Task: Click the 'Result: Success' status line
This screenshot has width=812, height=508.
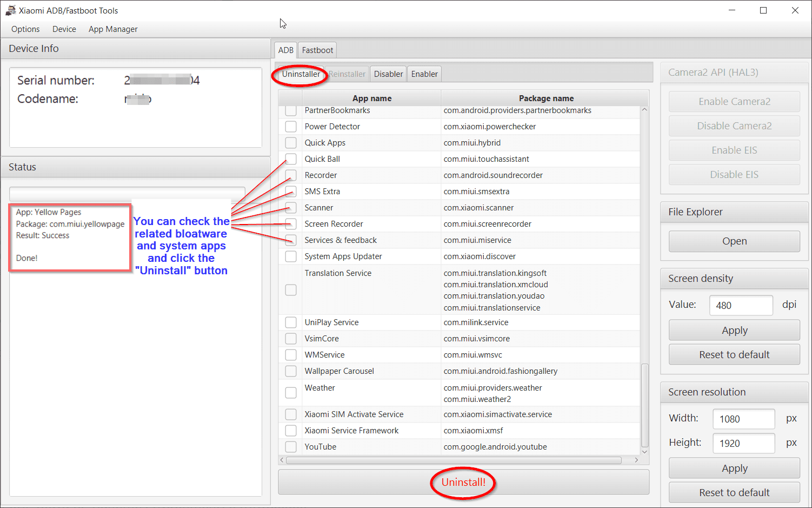Action: (43, 235)
